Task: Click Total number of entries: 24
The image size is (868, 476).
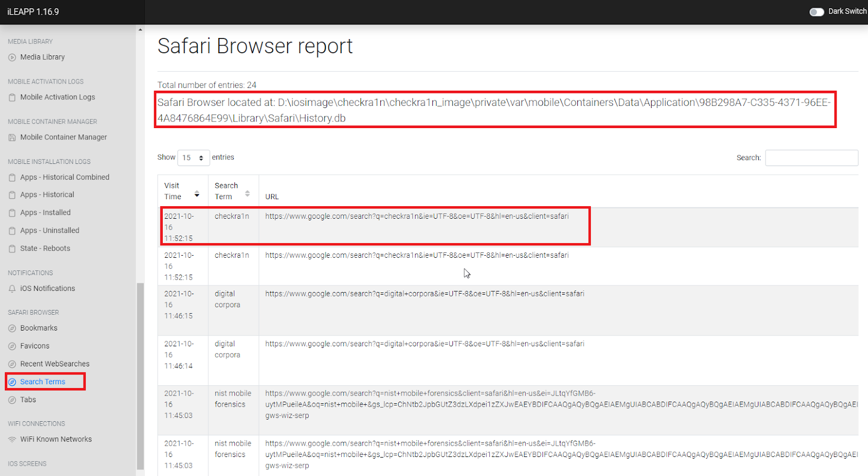Action: (x=207, y=85)
